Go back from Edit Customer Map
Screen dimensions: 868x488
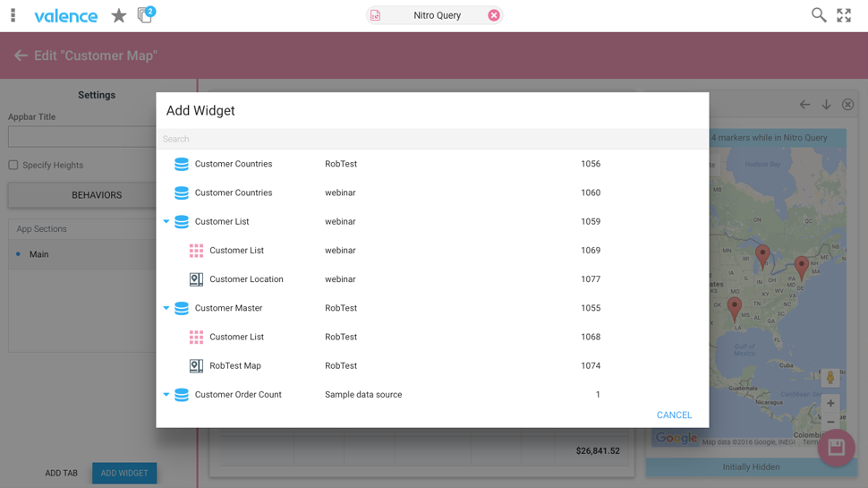pos(21,56)
